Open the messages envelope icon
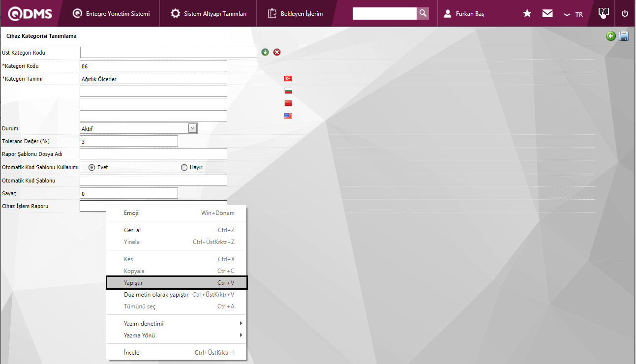 coord(547,14)
